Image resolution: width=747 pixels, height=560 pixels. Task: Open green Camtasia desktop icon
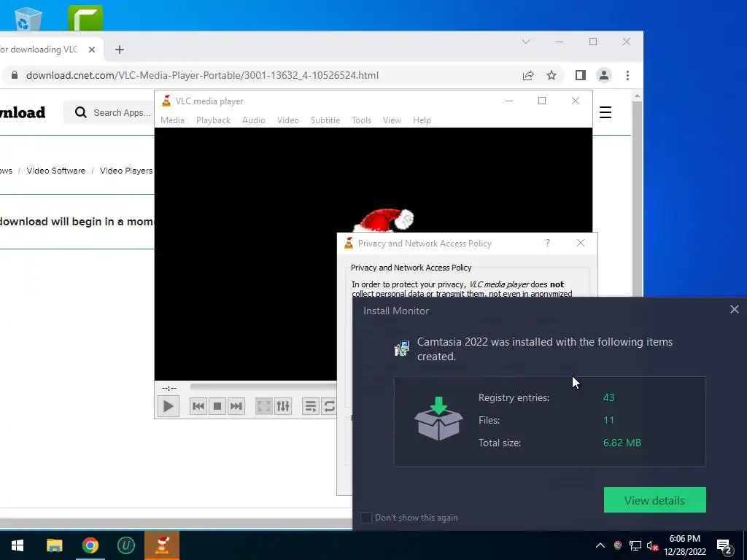coord(85,18)
